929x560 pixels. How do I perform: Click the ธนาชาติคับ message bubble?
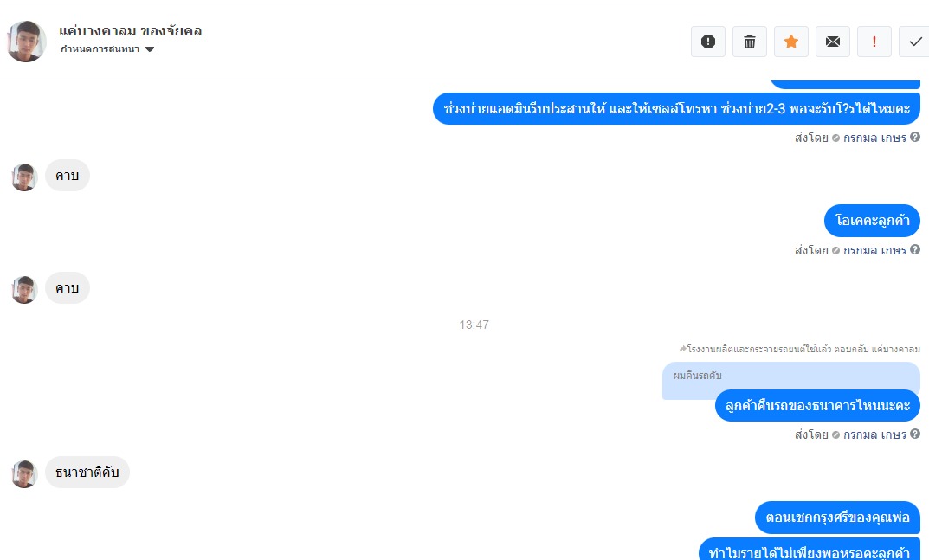(x=87, y=473)
